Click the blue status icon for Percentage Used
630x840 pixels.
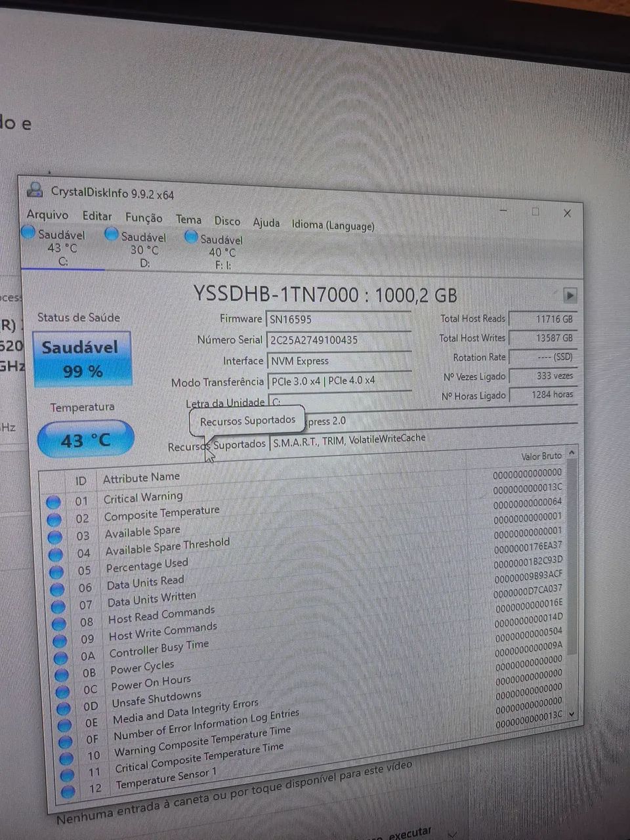coord(56,572)
